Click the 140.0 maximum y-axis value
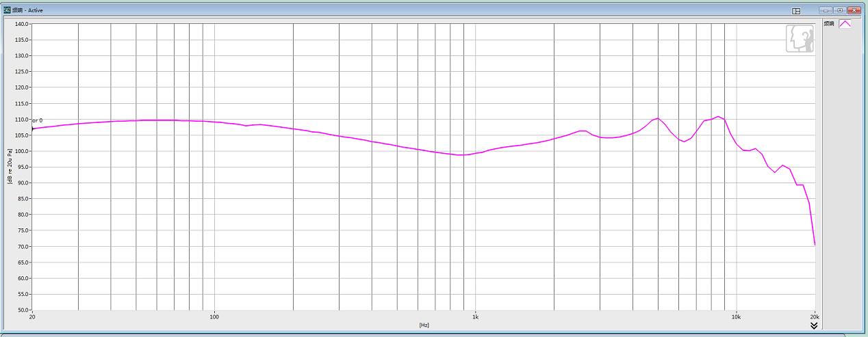This screenshot has height=337, width=868. (21, 25)
